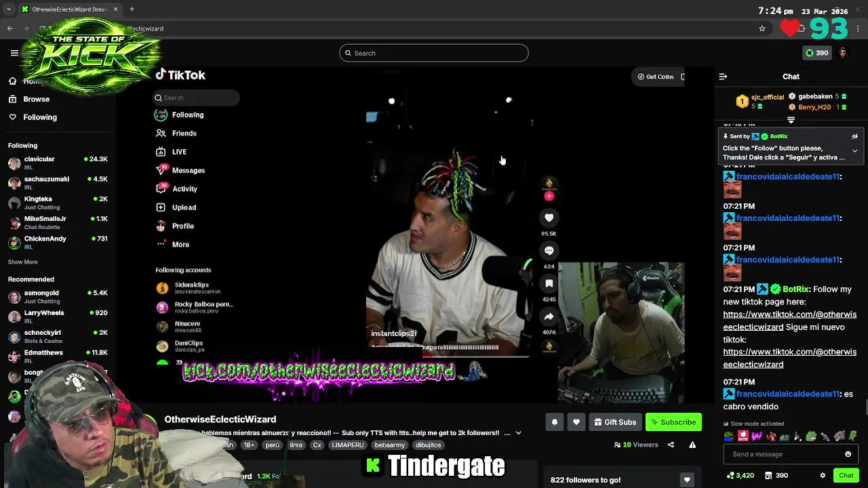The width and height of the screenshot is (868, 488).
Task: Click the LIMAPERU tag
Action: click(x=347, y=445)
